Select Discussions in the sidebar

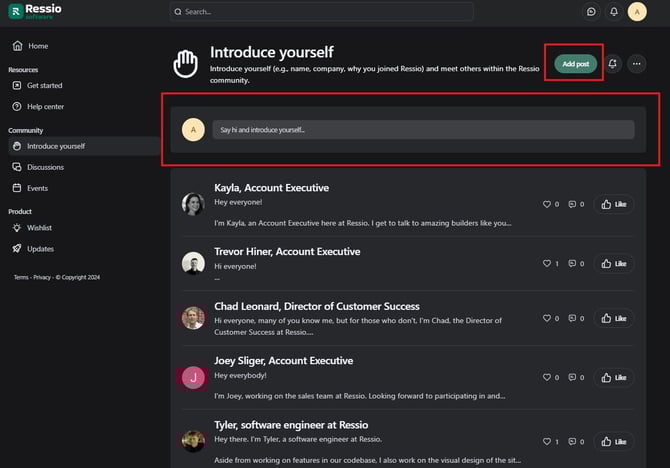(x=45, y=167)
